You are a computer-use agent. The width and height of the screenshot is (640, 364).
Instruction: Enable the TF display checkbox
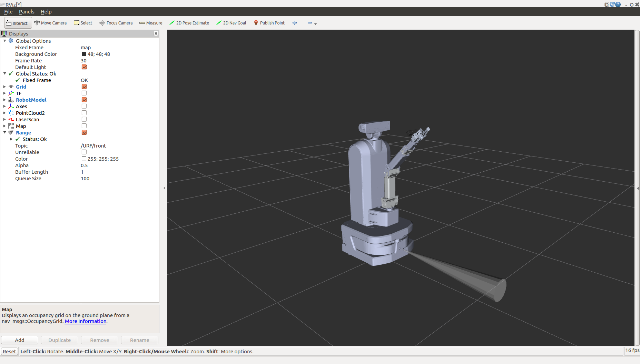(84, 93)
